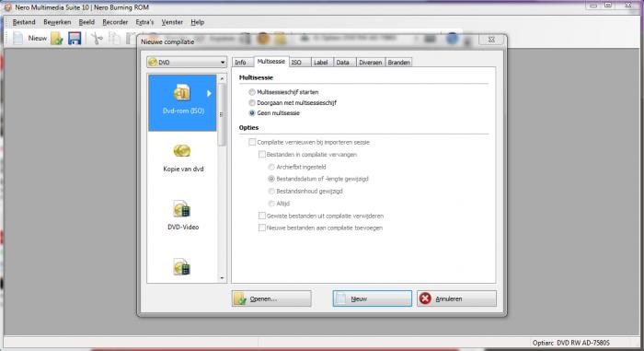
Task: Click the compilation list scrollbar thumb
Action: (223, 115)
